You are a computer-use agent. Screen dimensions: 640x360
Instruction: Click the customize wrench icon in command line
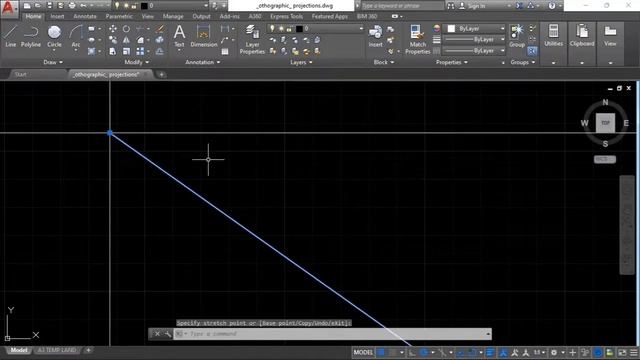pos(168,334)
